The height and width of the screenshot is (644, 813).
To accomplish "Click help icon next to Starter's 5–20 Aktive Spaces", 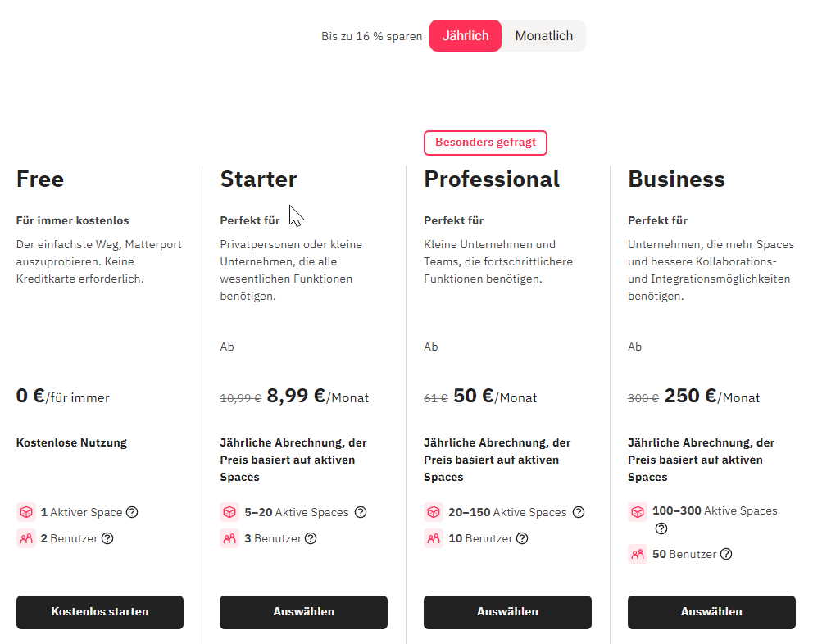I will click(360, 512).
